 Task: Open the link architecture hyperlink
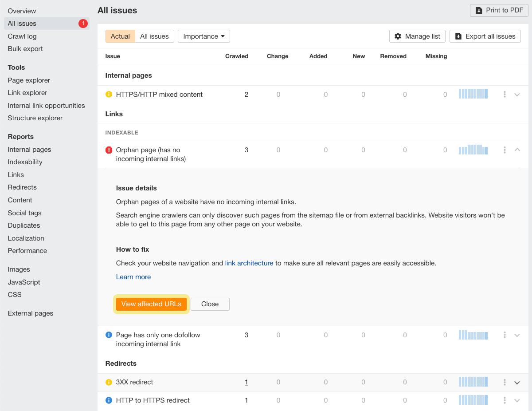[249, 263]
